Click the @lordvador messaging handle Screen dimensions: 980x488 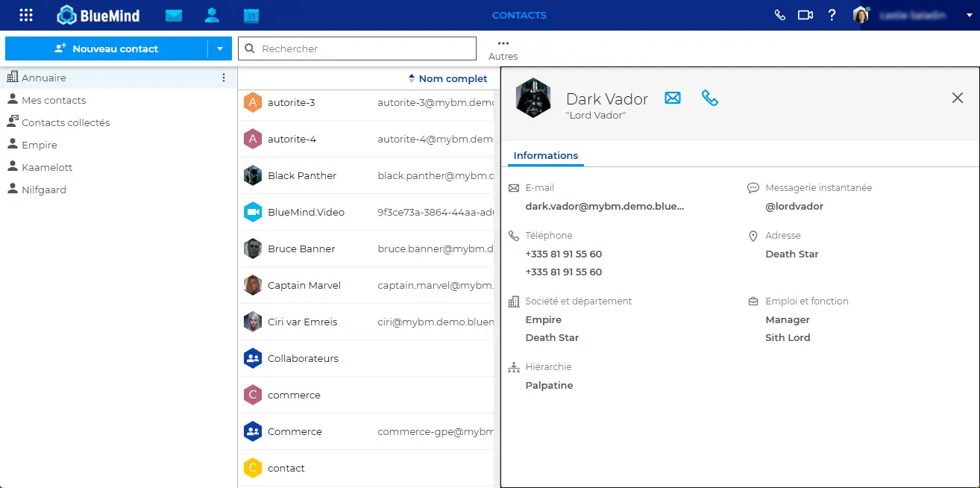(x=794, y=206)
